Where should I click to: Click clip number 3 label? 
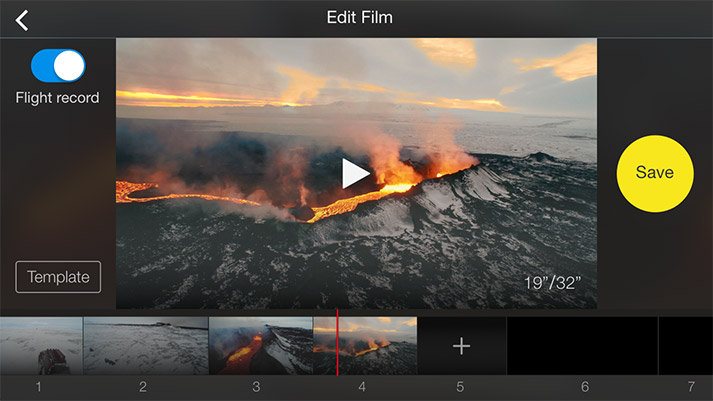point(256,387)
